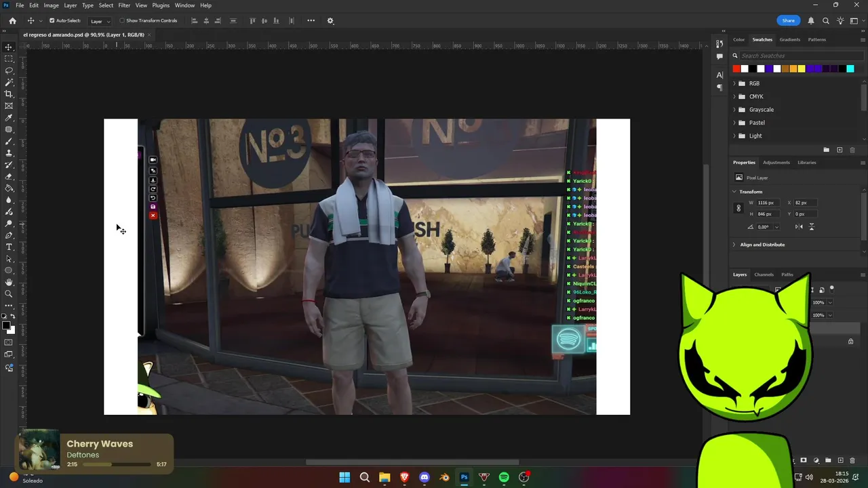Pick the red swatch

tap(736, 68)
